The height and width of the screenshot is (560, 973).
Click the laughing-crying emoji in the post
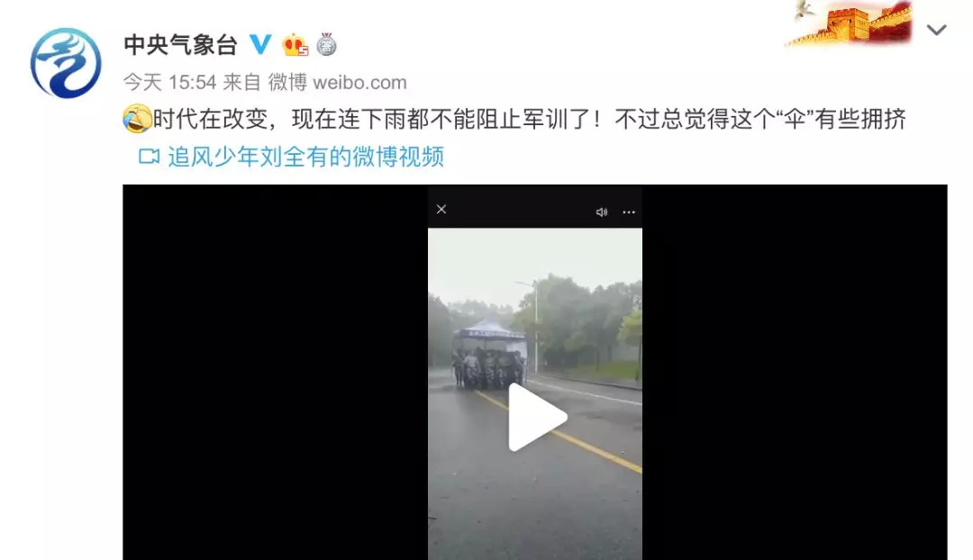[137, 119]
